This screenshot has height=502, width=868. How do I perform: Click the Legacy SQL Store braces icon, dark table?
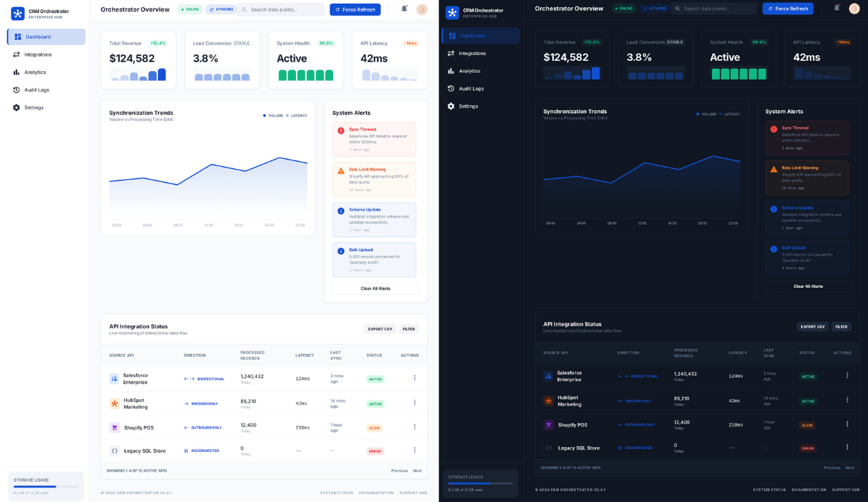point(549,448)
